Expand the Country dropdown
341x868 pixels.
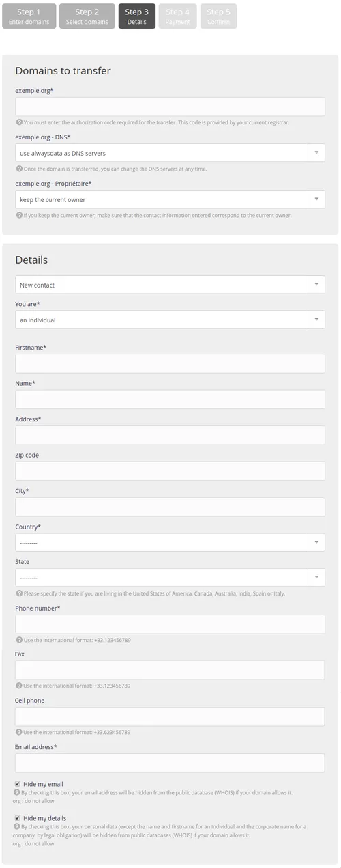click(x=170, y=542)
